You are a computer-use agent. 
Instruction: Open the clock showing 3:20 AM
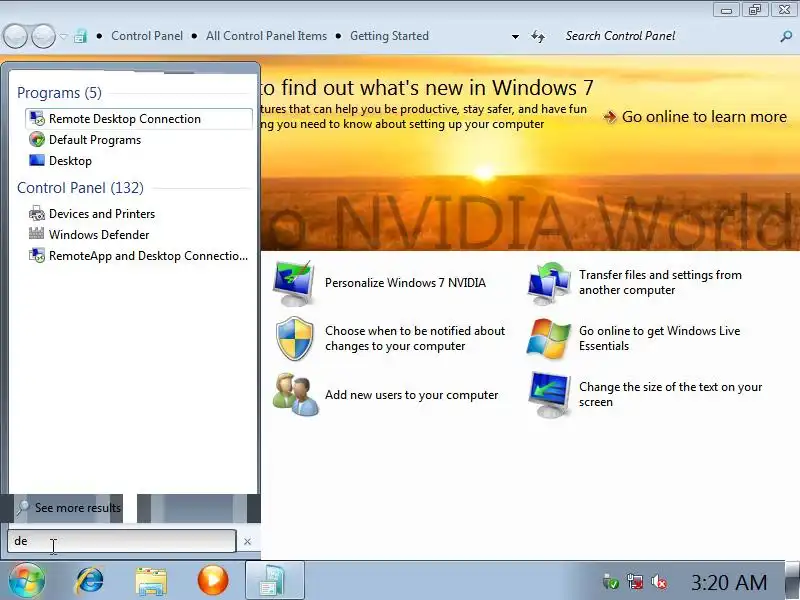[x=729, y=582]
